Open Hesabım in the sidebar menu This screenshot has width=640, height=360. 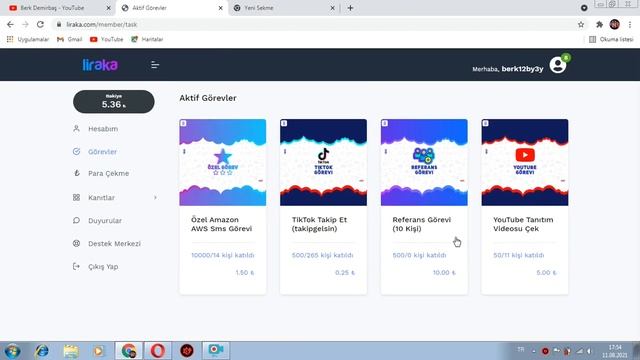click(103, 129)
